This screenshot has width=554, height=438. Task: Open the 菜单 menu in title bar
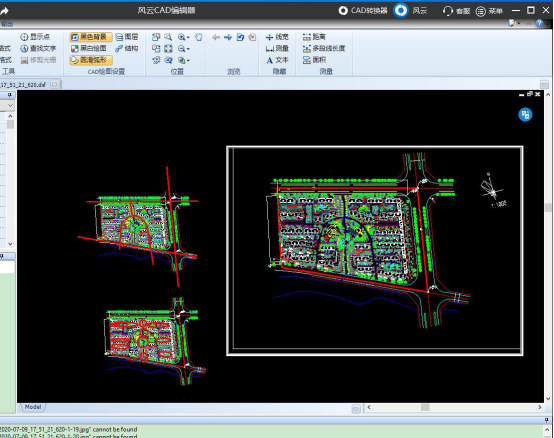click(489, 11)
